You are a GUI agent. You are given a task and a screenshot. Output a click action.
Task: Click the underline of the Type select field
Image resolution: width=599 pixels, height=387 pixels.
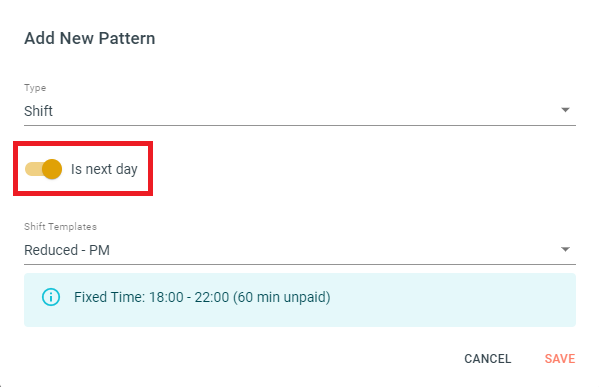tap(300, 125)
